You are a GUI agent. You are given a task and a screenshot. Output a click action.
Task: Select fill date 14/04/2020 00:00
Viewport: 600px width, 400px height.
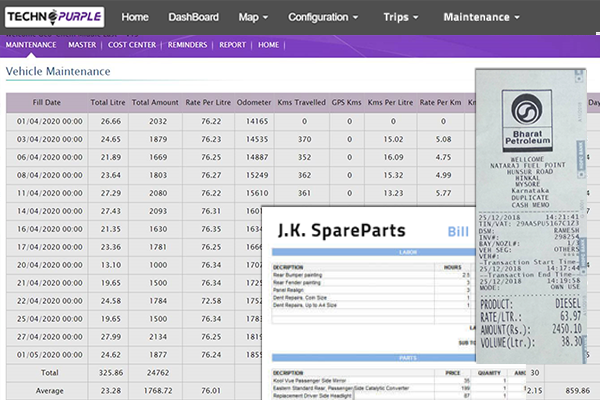[49, 211]
